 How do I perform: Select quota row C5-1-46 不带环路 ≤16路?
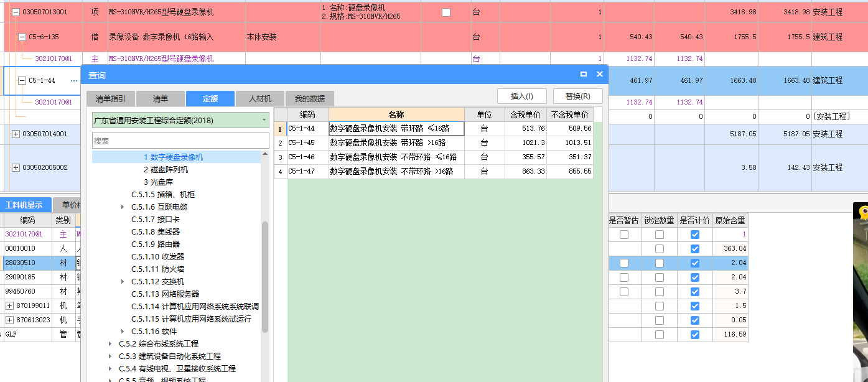coord(434,157)
